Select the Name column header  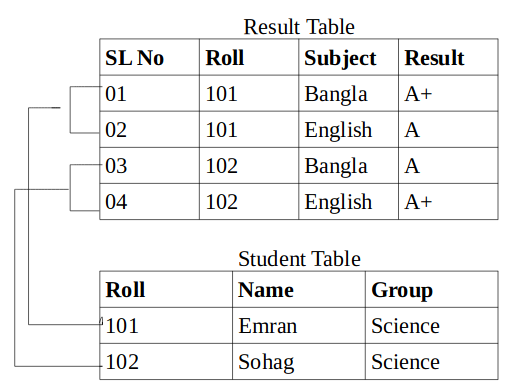(299, 289)
